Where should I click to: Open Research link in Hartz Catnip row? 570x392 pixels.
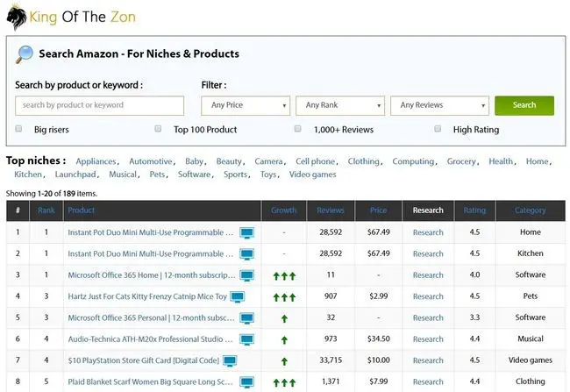point(428,297)
